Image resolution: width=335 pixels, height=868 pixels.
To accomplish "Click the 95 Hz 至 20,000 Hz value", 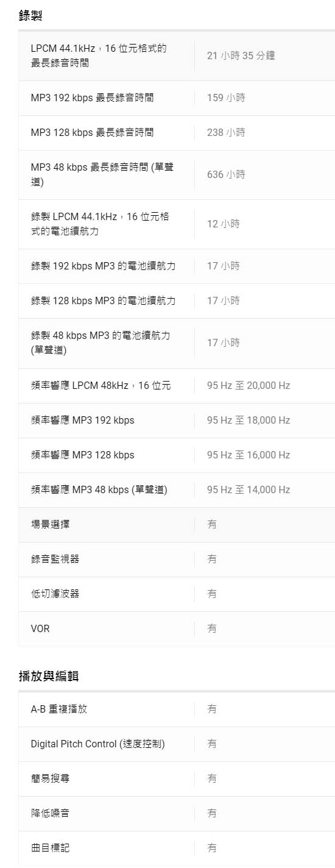I will coord(249,385).
